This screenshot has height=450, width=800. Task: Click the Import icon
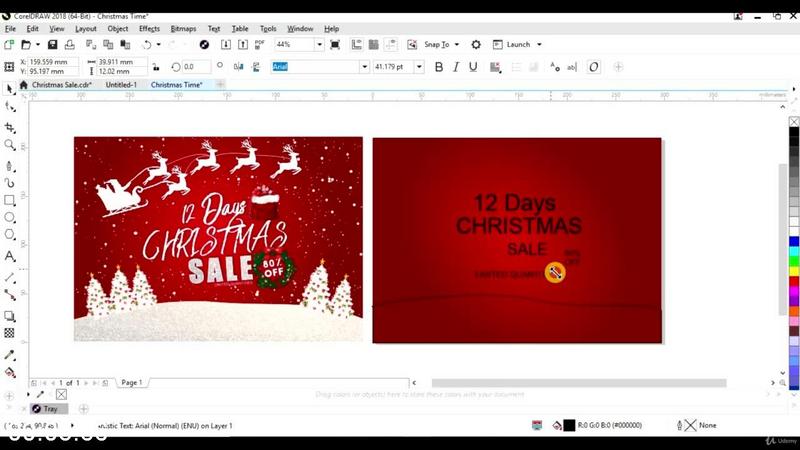coord(226,44)
